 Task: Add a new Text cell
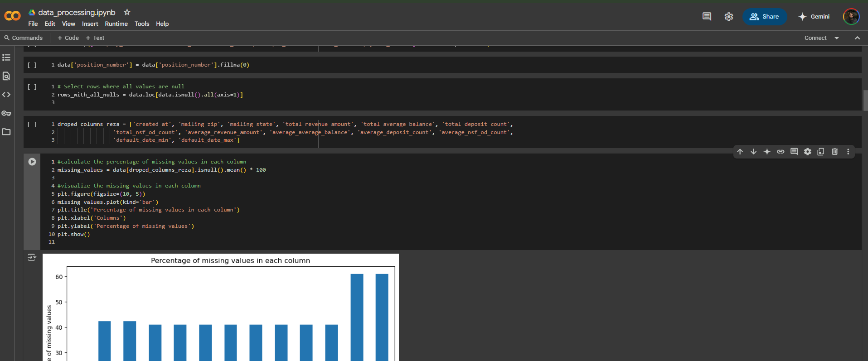[x=95, y=38]
